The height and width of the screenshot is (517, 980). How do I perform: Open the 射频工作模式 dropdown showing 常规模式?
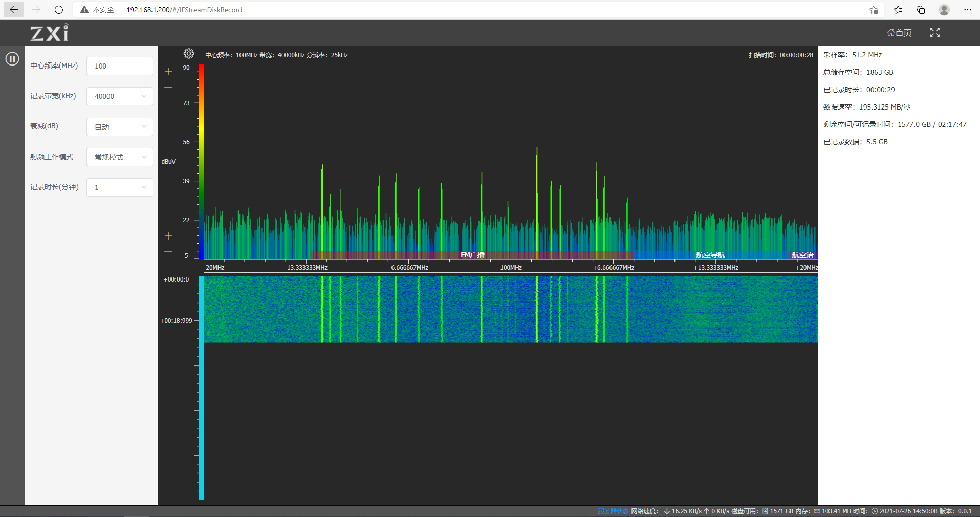120,157
